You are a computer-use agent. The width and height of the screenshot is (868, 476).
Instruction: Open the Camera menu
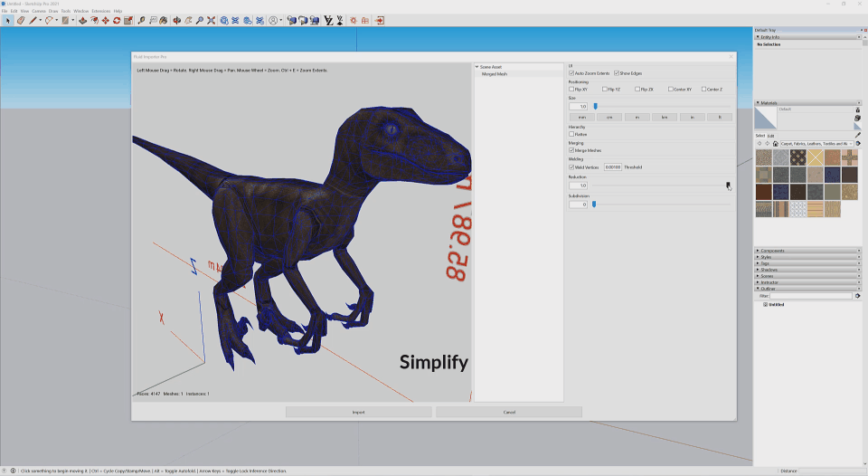pos(39,11)
